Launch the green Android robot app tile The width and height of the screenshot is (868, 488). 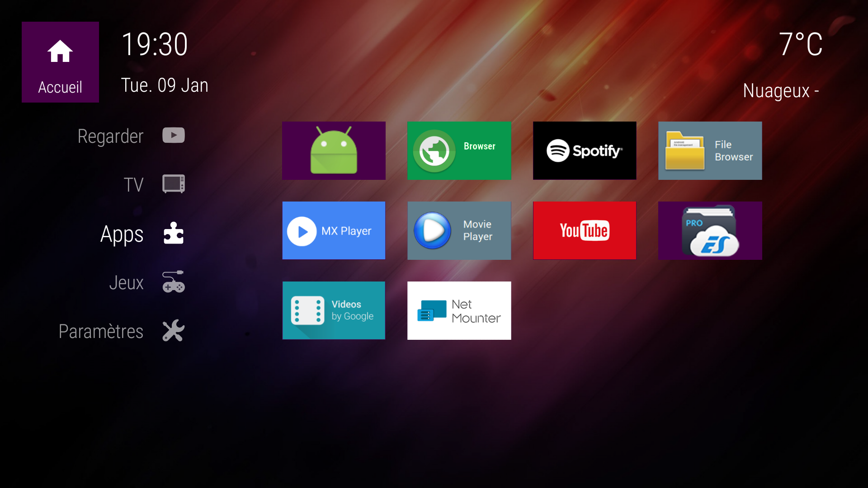[334, 150]
